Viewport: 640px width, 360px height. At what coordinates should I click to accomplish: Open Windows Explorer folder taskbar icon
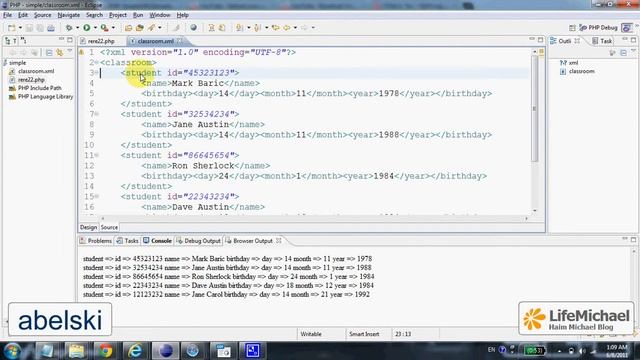click(x=76, y=351)
